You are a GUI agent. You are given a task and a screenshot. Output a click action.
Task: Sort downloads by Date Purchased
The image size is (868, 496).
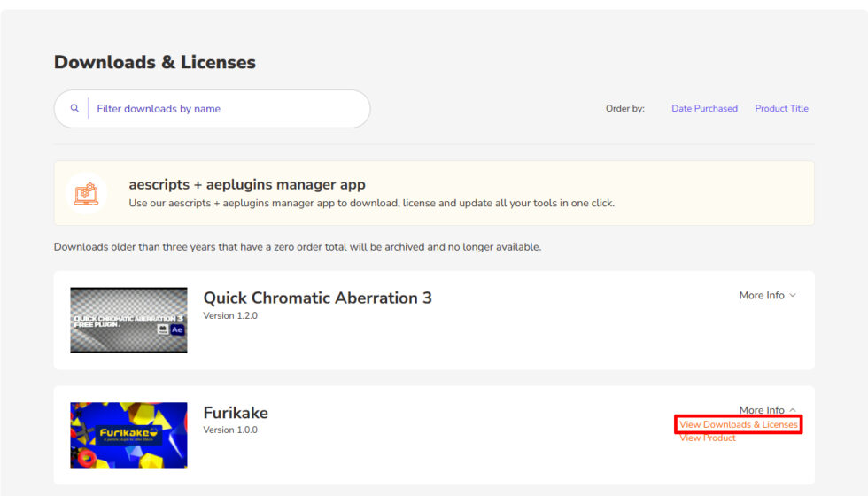704,108
